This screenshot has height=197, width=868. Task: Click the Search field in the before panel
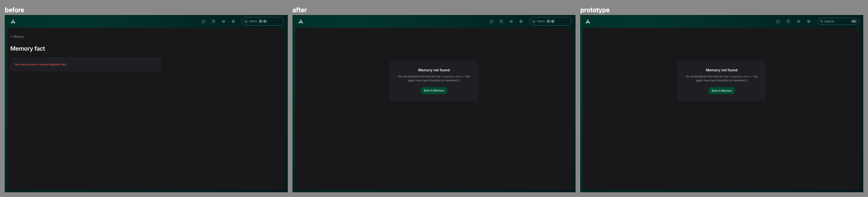(x=263, y=21)
